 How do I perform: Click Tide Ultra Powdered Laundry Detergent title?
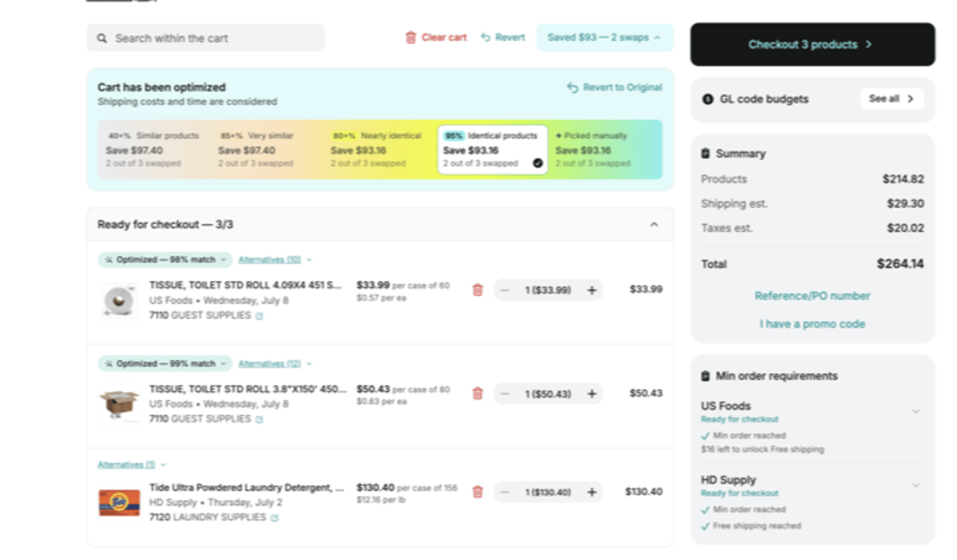[246, 487]
